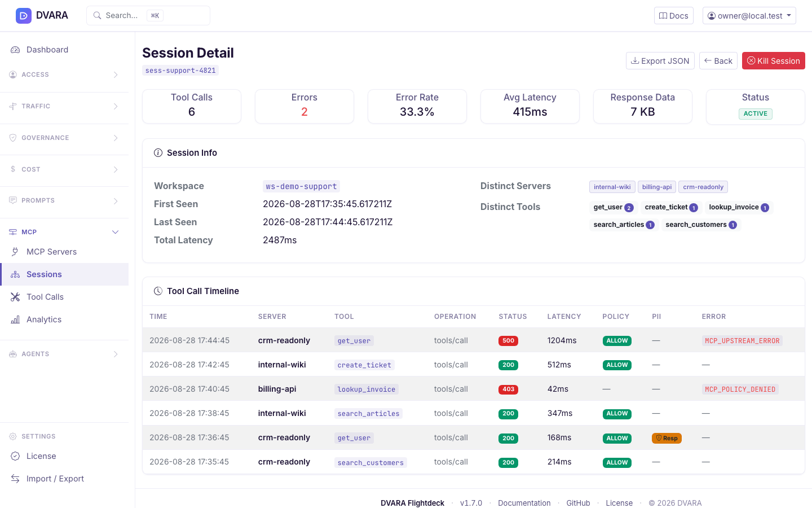Click the MCP_UPSTREAM_ERROR error code
This screenshot has height=508, width=812.
pyautogui.click(x=742, y=341)
